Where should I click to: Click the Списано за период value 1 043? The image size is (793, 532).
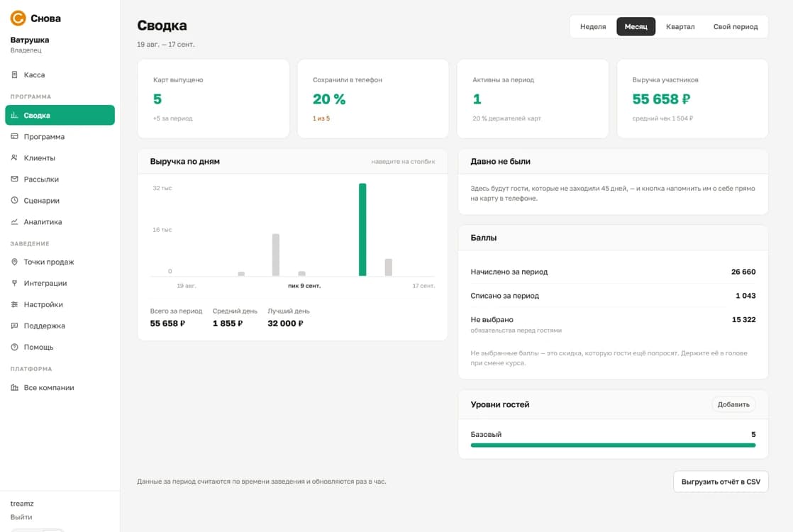(x=745, y=296)
